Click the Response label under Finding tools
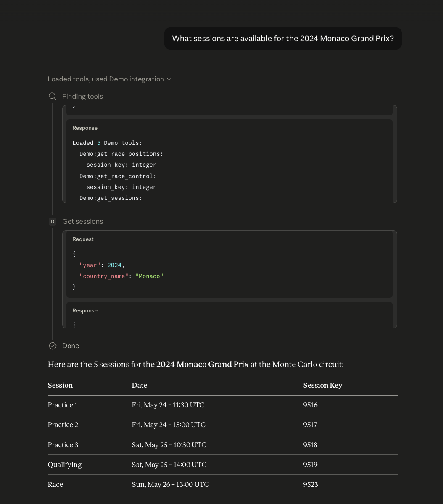The width and height of the screenshot is (443, 504). point(85,128)
